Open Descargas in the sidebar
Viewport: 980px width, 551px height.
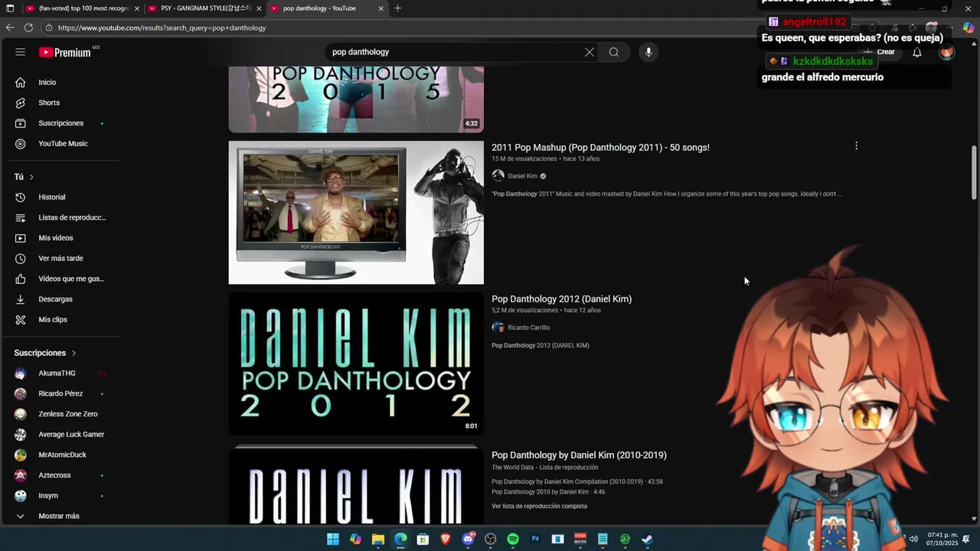tap(55, 299)
